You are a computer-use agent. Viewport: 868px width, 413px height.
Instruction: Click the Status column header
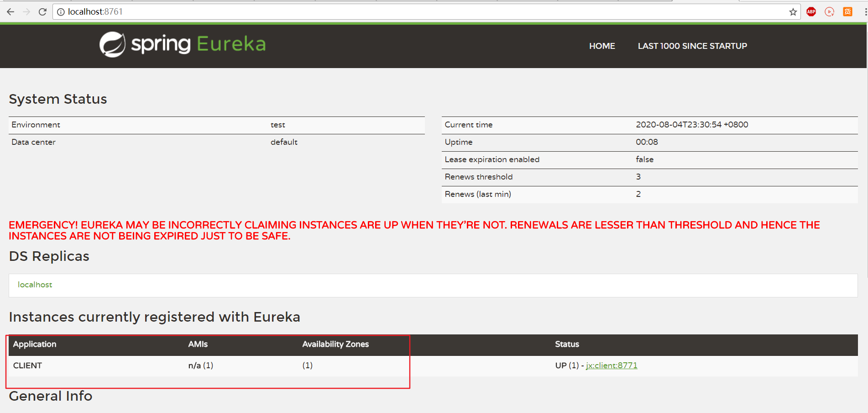(567, 344)
